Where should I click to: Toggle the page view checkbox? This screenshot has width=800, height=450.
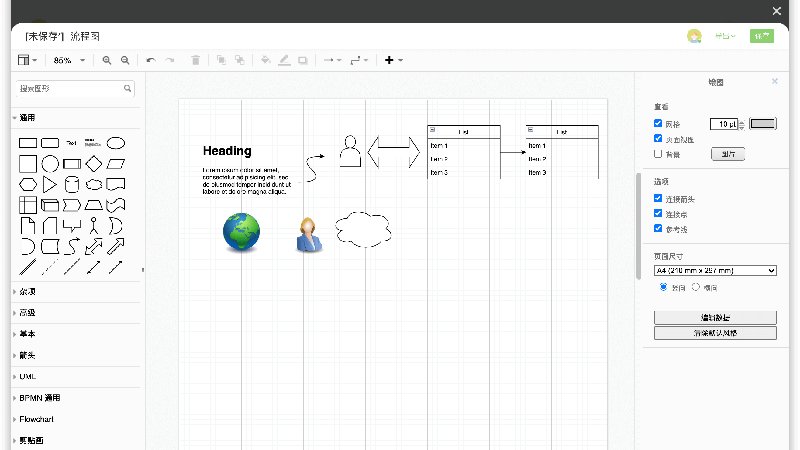click(658, 138)
